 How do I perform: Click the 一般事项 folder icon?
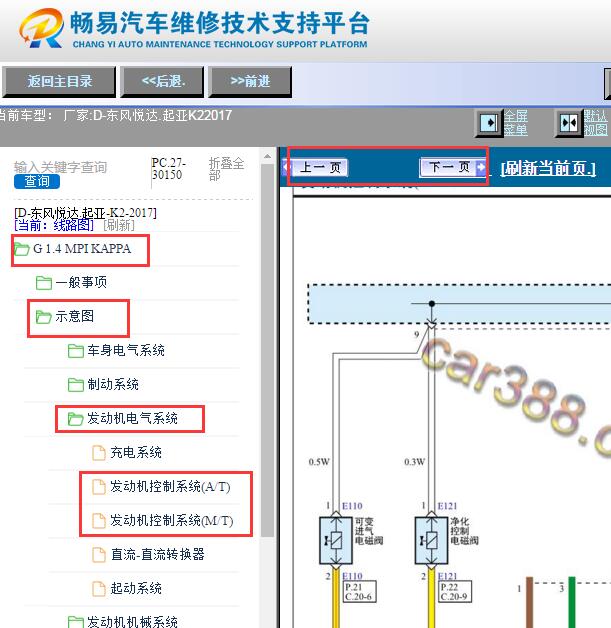[x=44, y=283]
